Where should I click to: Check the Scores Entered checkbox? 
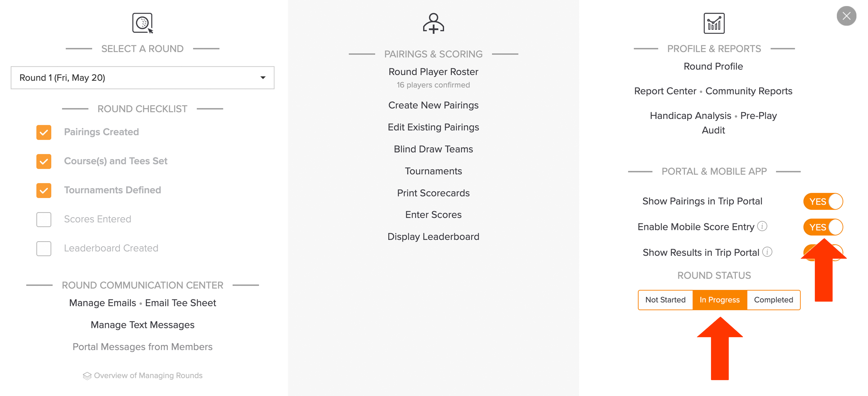click(x=44, y=219)
